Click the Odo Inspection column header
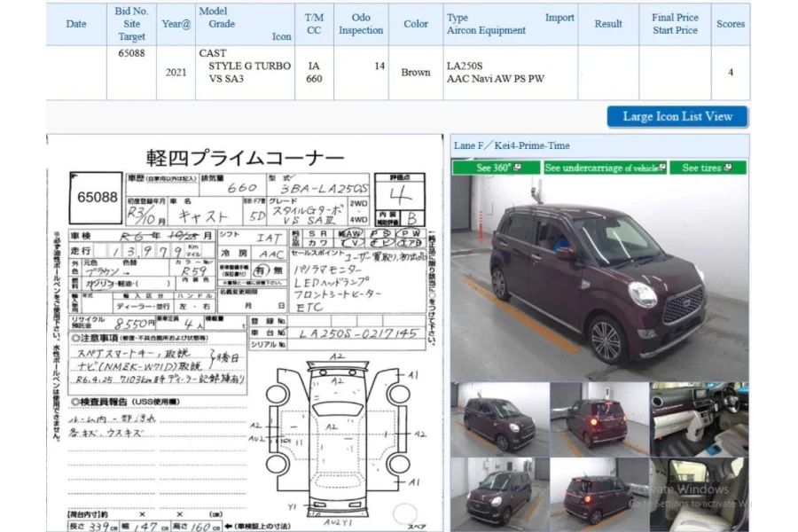Screen dimensions: 798x532 [x=360, y=24]
